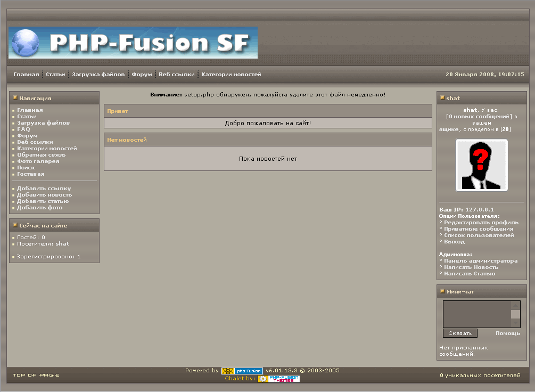
Task: Click the TOP OF PAGE footer link
Action: [x=36, y=375]
